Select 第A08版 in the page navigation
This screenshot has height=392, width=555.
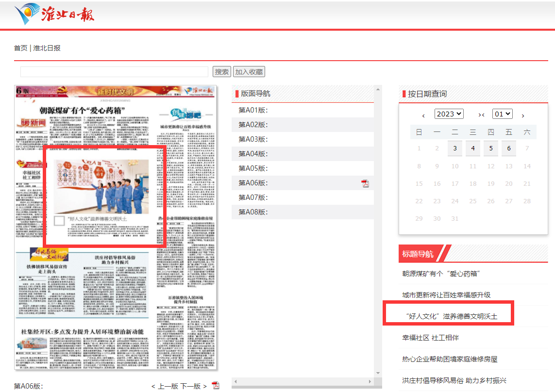tap(253, 212)
